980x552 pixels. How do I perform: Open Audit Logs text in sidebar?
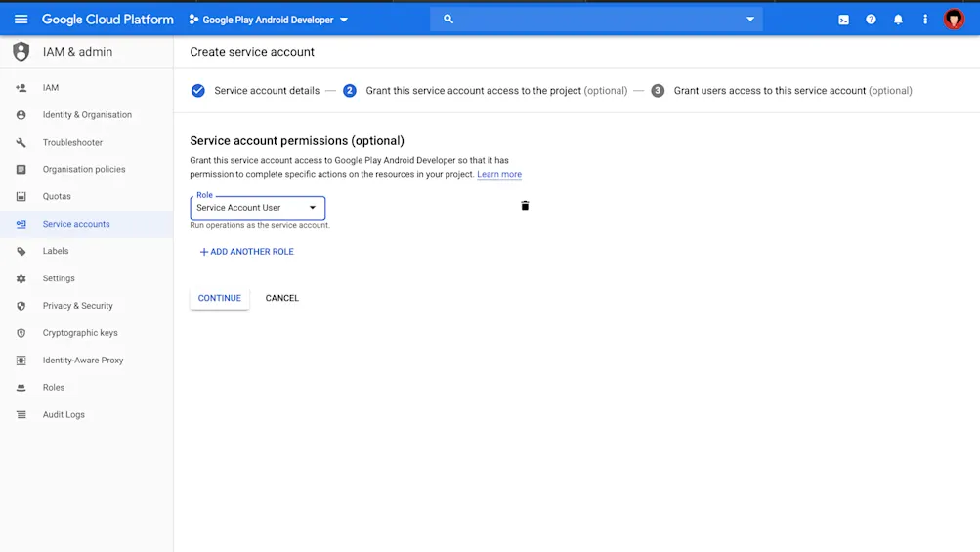click(64, 414)
